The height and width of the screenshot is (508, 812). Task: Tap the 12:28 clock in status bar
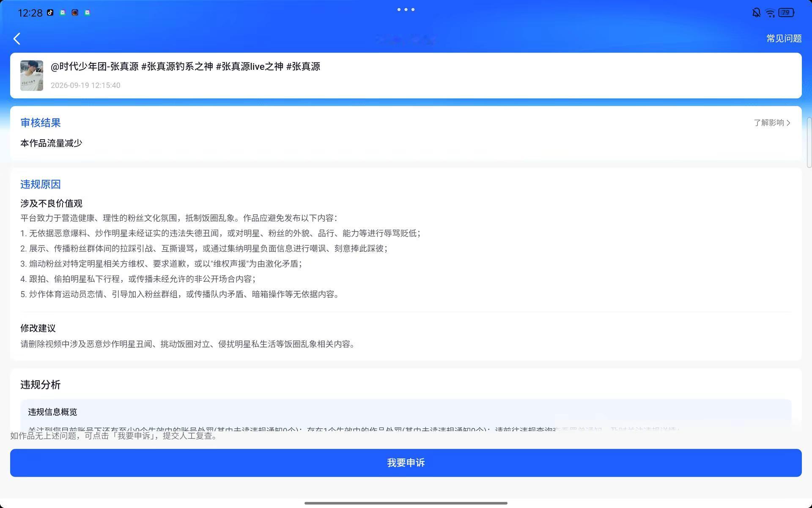(x=30, y=13)
